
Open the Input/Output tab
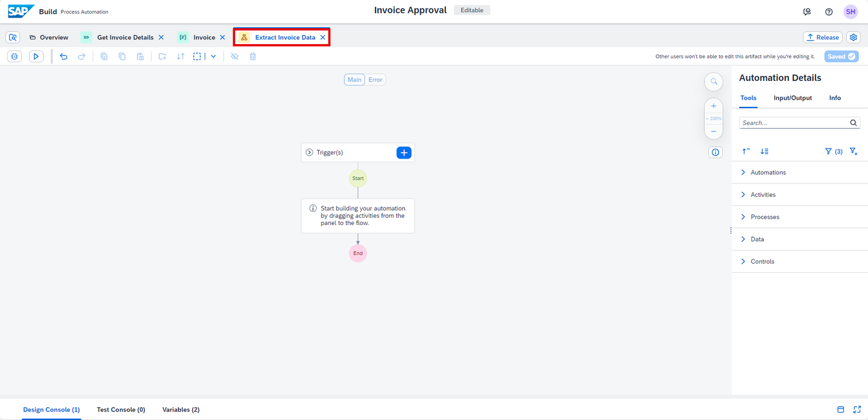(x=793, y=98)
